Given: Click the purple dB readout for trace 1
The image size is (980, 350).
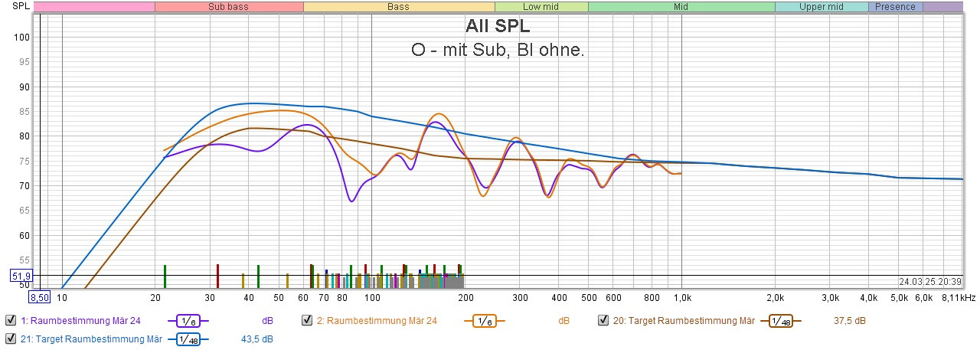Looking at the screenshot, I should tap(267, 320).
